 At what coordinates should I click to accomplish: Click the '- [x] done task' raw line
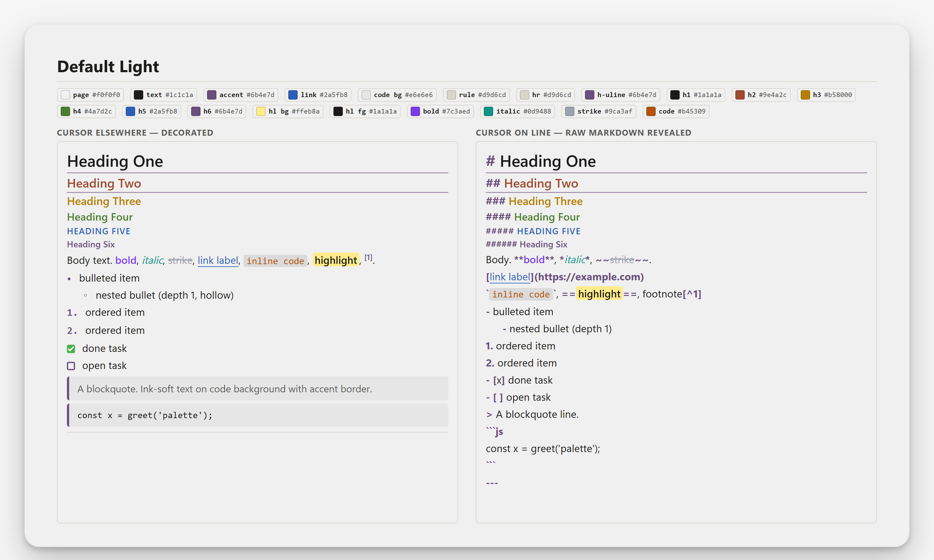point(519,380)
